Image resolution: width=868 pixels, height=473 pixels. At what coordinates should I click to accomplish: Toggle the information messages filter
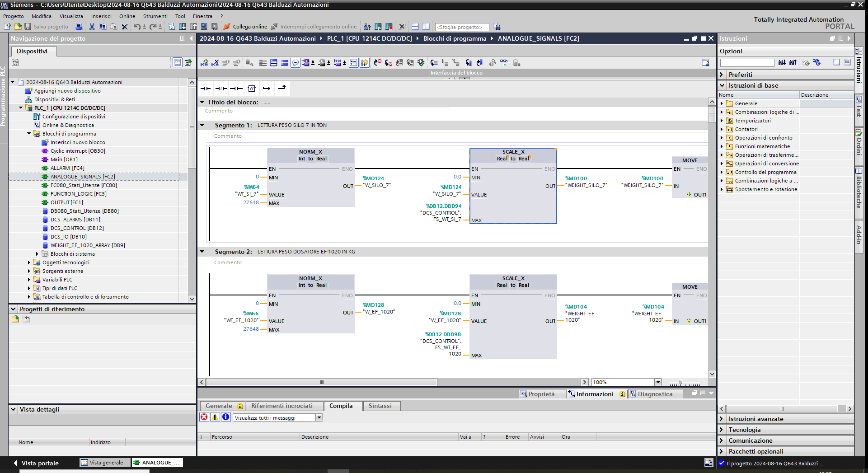click(x=225, y=417)
